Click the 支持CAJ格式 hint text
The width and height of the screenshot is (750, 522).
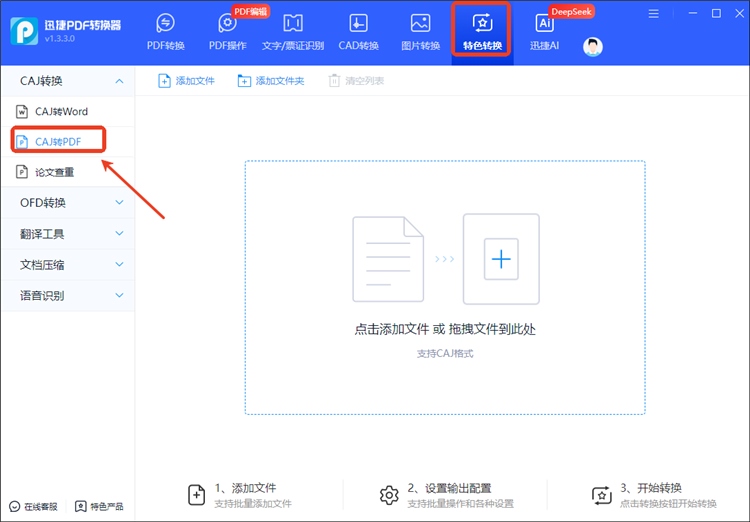pyautogui.click(x=445, y=354)
